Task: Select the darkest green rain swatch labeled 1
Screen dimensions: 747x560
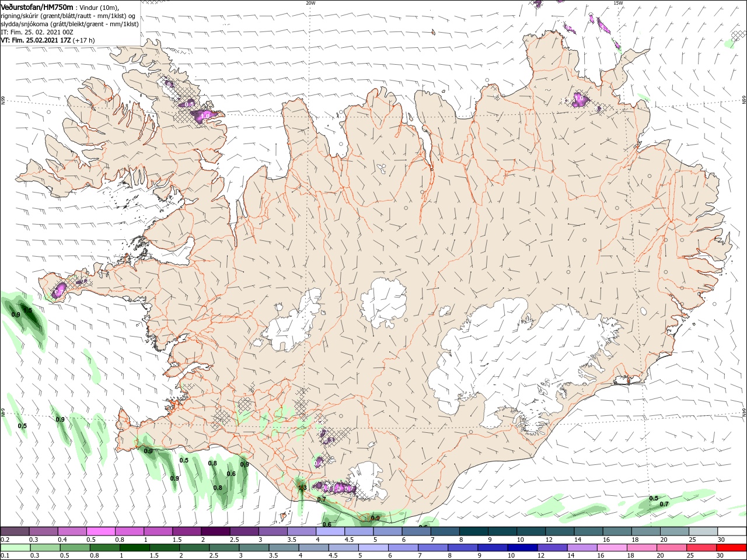Action: tap(134, 548)
